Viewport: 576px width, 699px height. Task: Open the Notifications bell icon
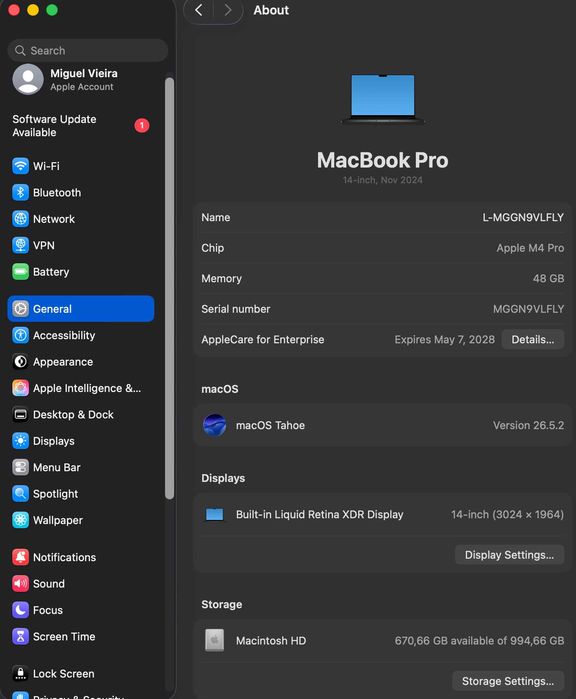pyautogui.click(x=21, y=557)
